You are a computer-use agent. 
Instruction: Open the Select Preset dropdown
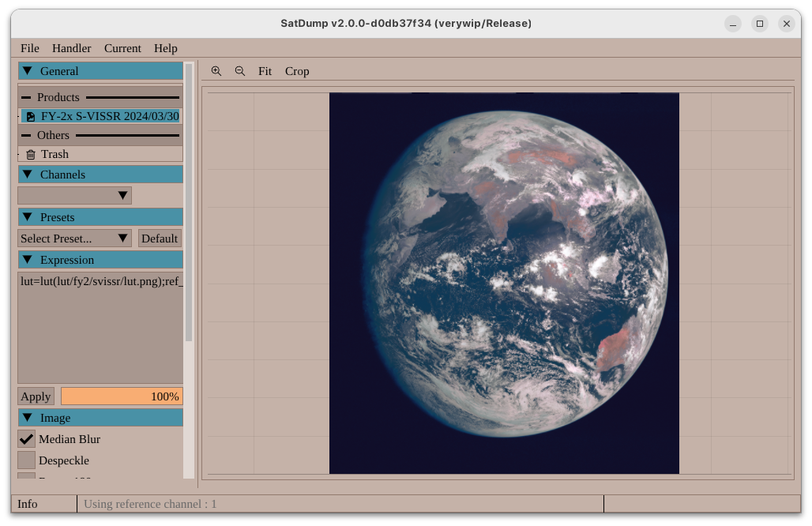(75, 239)
